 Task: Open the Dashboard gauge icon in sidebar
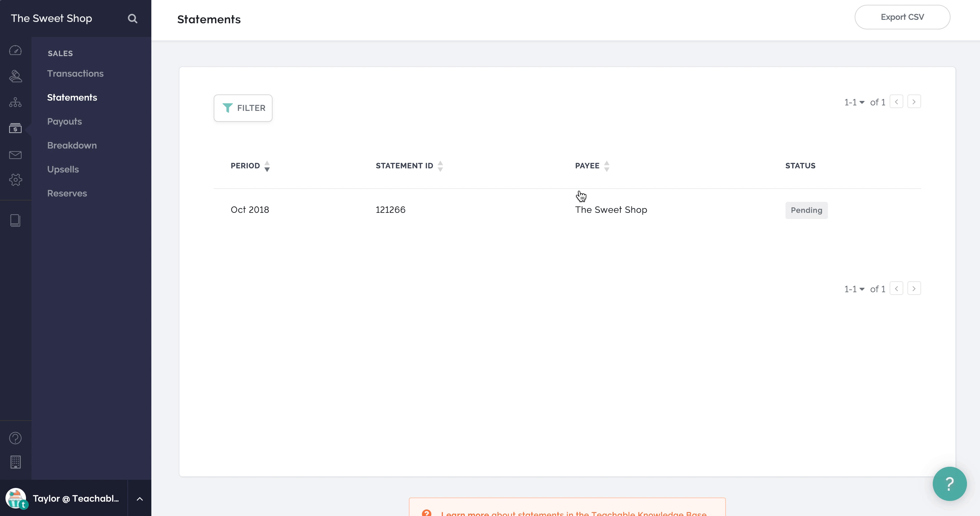coord(15,50)
